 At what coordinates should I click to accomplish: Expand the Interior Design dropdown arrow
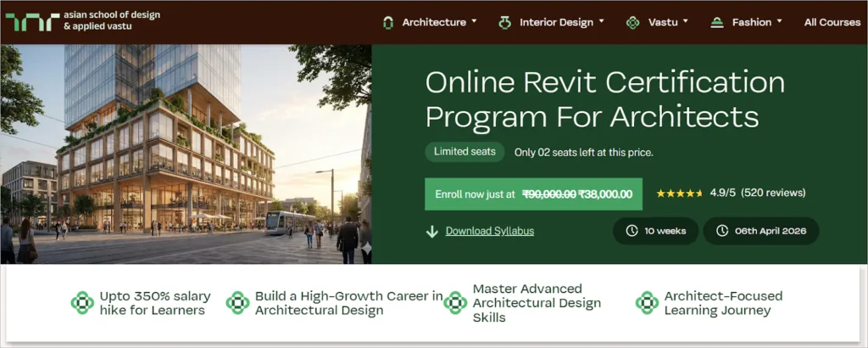601,21
